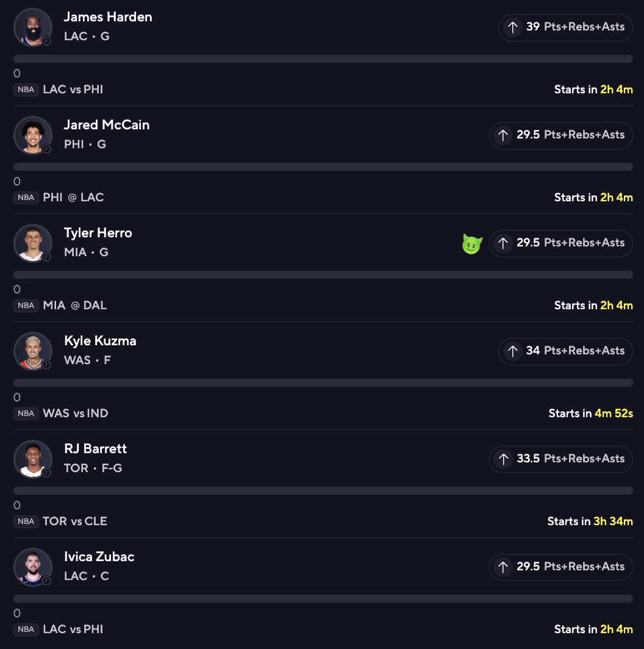
Task: Click the up arrow on Zubac's 29.5 pick
Action: [x=503, y=567]
